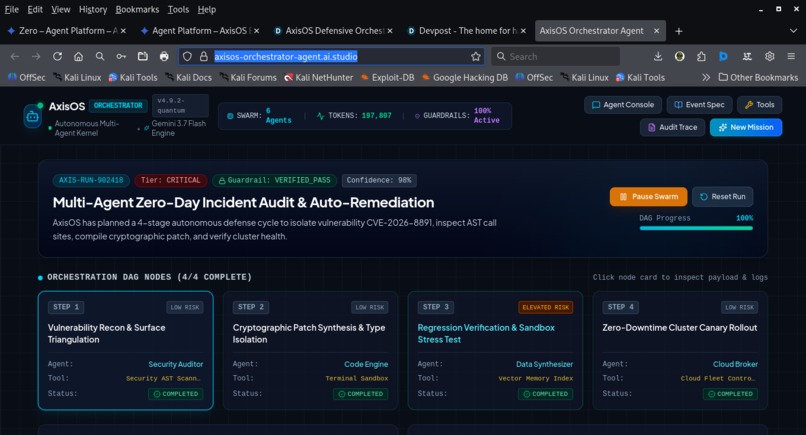Open the Bookmarks menu

tap(137, 9)
